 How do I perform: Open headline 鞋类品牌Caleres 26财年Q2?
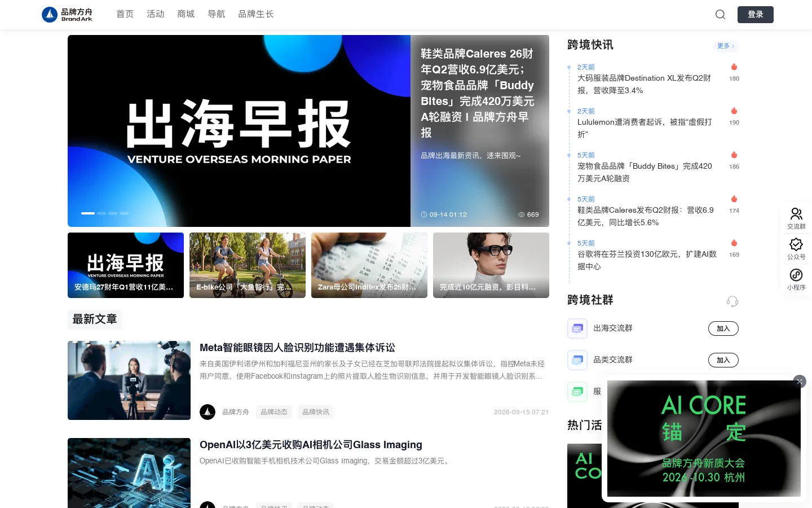pos(478,93)
